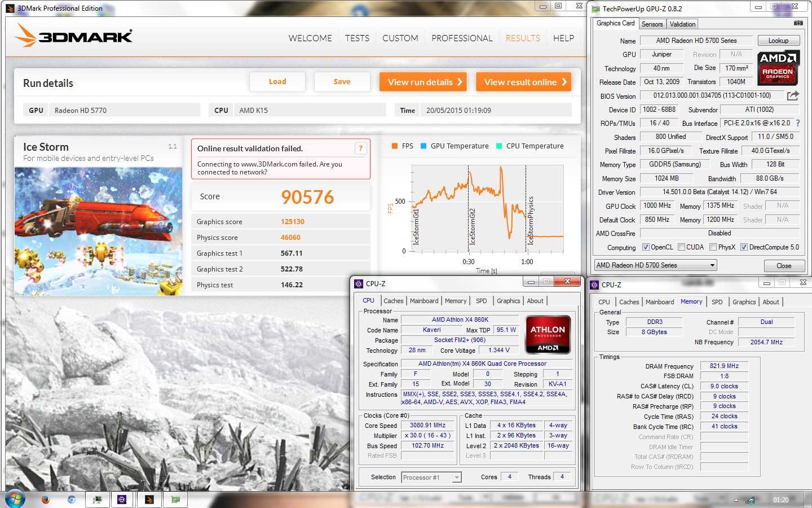Click the taskbar clock showing 01:20
812x508 pixels.
point(781,500)
